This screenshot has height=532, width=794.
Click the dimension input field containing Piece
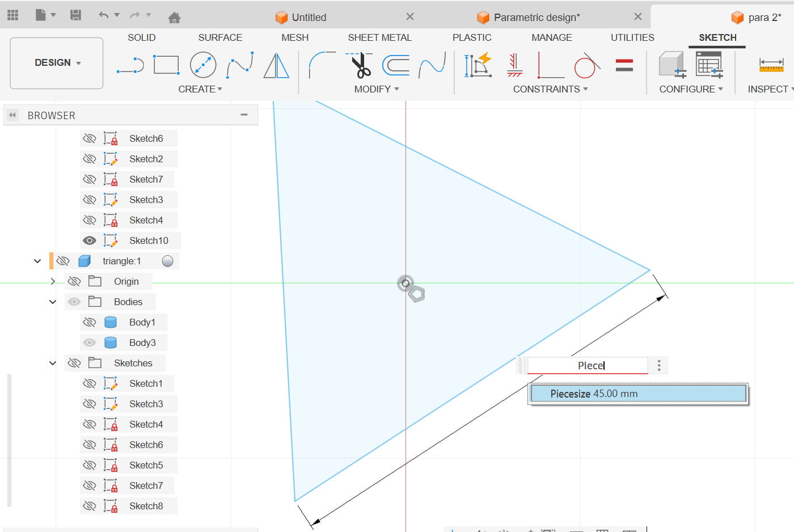pyautogui.click(x=588, y=365)
